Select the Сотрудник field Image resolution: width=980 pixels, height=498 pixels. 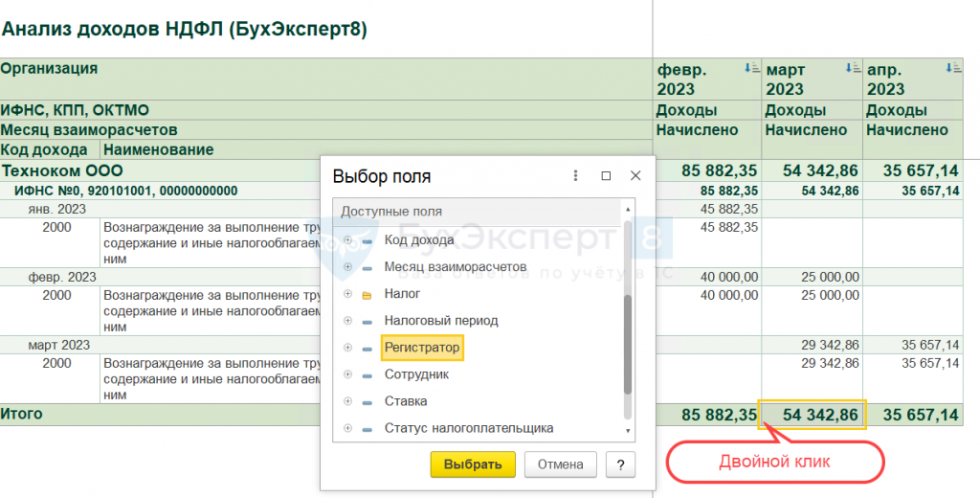click(x=416, y=374)
